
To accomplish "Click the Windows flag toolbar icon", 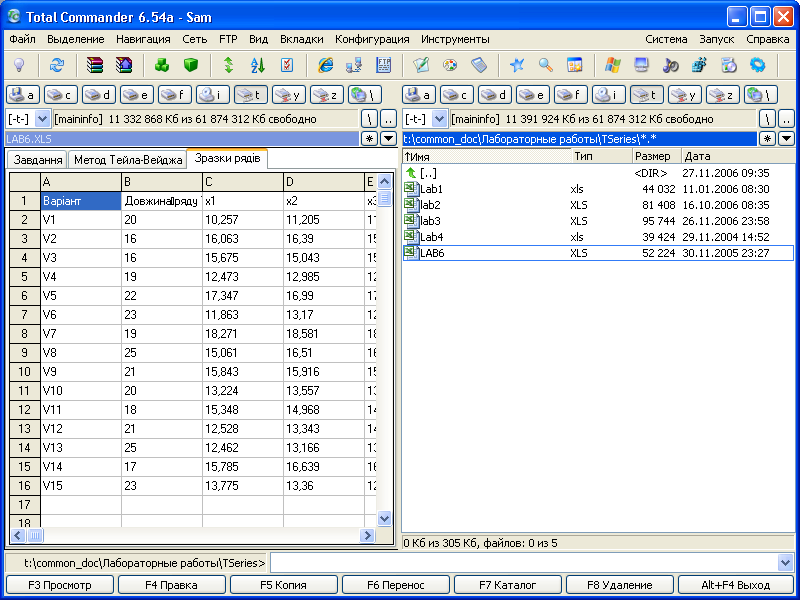I will coord(613,65).
